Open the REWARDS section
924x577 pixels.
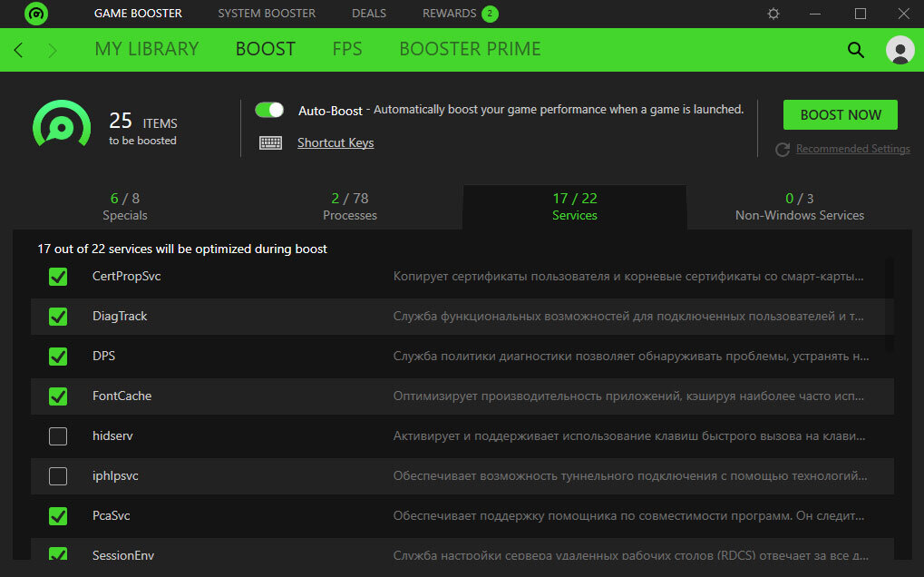[449, 14]
